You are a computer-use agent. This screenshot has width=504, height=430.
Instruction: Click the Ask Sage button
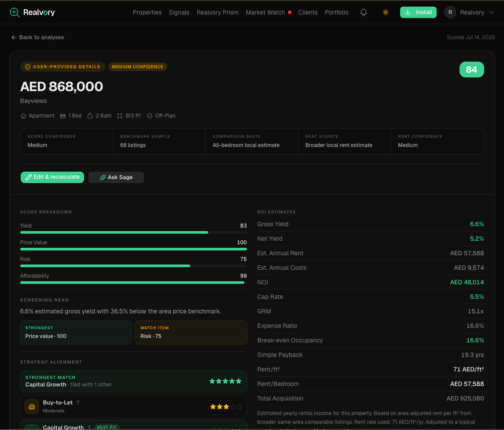point(116,177)
